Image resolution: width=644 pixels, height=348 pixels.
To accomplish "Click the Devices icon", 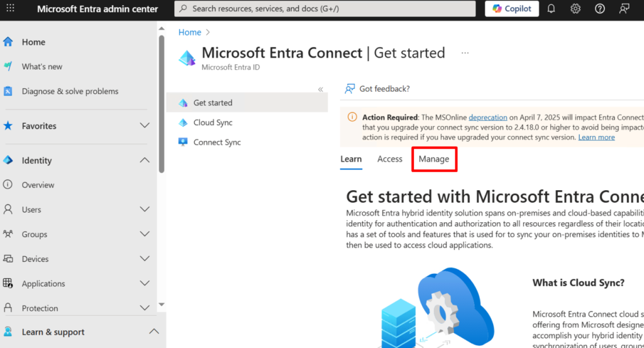I will click(8, 259).
